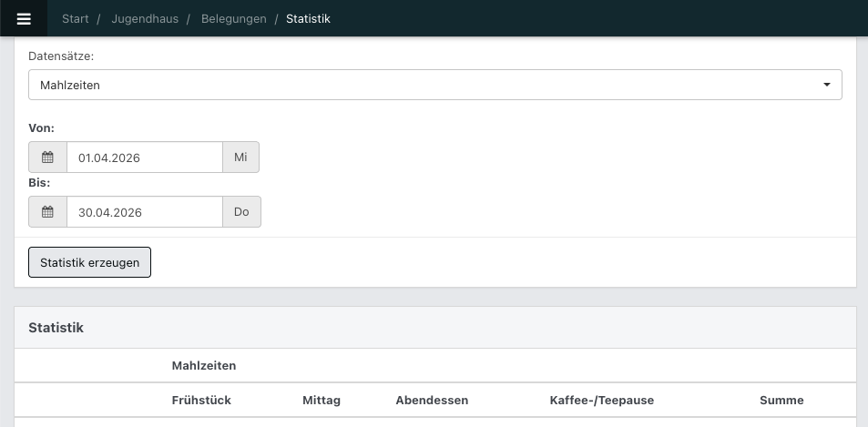Click the Mahlzeiten table group header

click(204, 366)
